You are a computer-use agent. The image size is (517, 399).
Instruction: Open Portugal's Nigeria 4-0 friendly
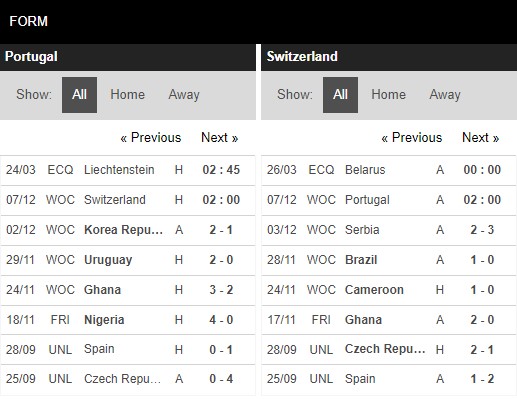pyautogui.click(x=128, y=320)
